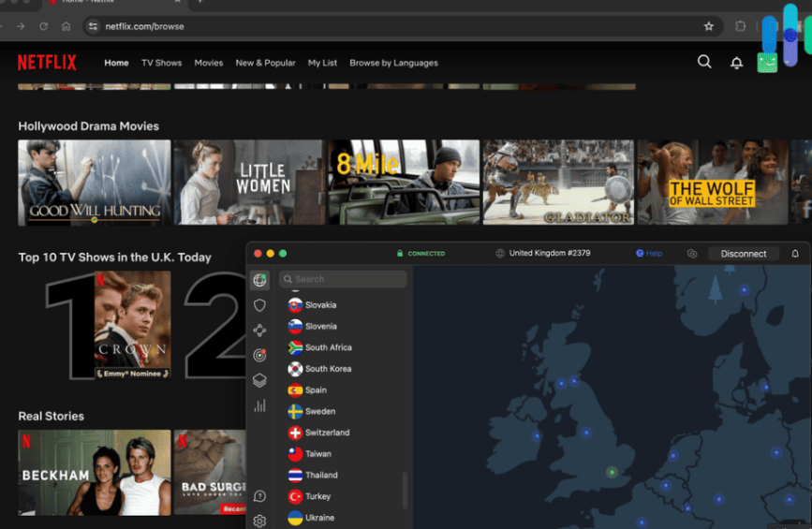This screenshot has width=812, height=529.
Task: Open VPN shield Threat Protection icon
Action: click(259, 305)
